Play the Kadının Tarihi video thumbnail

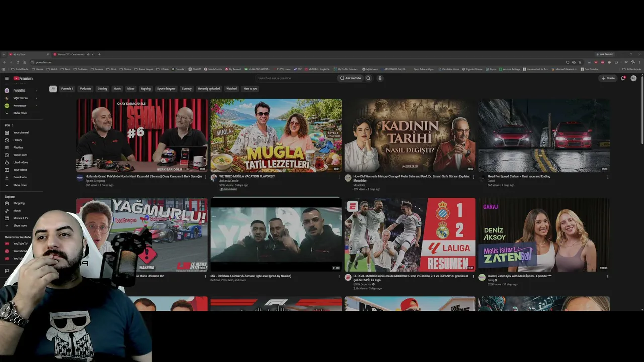pyautogui.click(x=410, y=135)
